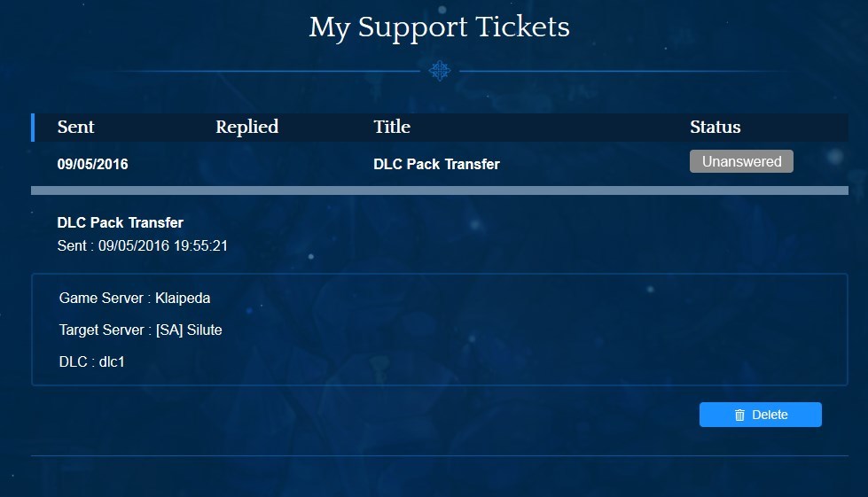Image resolution: width=868 pixels, height=497 pixels.
Task: Click the Sent timestamp 19:55:21 line
Action: [143, 245]
